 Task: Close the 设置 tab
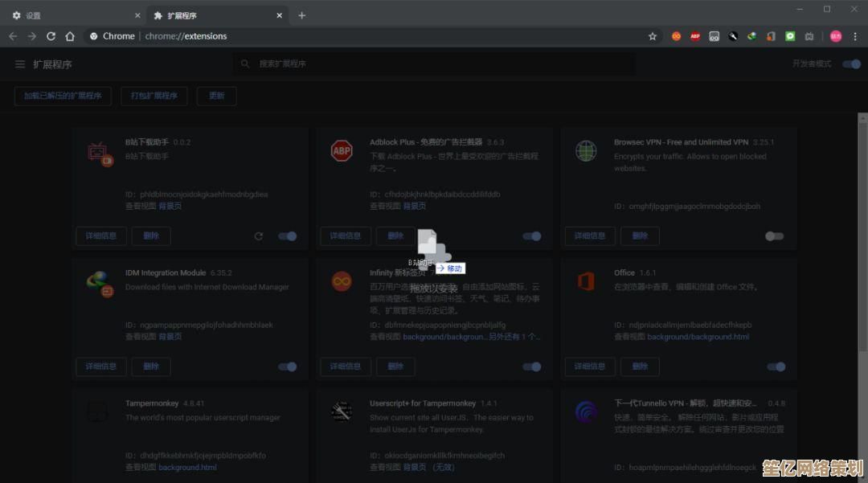pos(137,15)
